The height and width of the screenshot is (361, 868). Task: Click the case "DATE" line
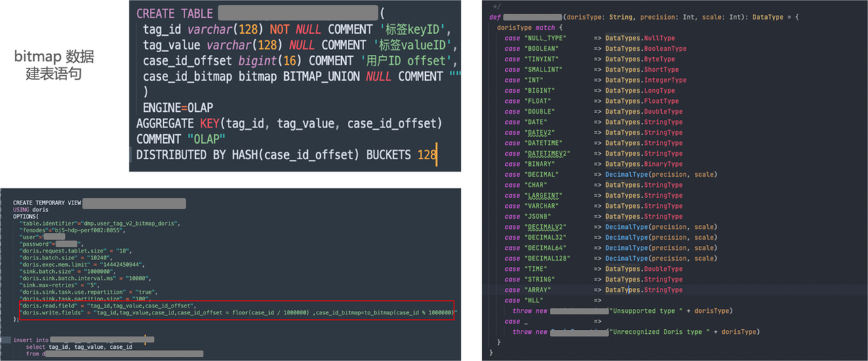593,122
